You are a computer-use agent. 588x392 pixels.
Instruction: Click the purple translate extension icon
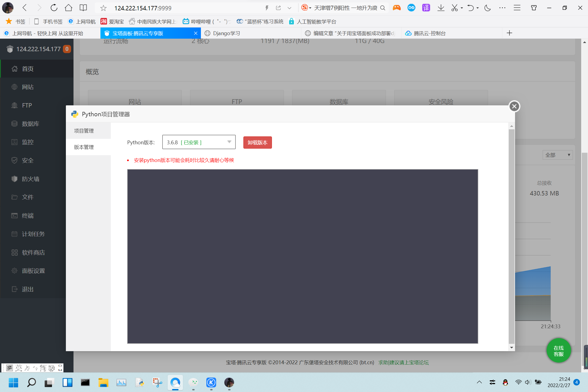tap(426, 8)
